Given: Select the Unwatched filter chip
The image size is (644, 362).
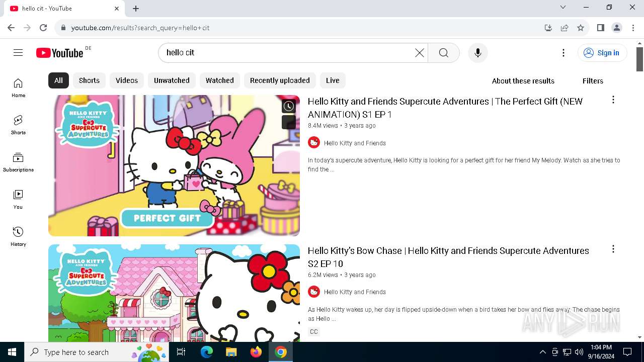Looking at the screenshot, I should coord(172,80).
